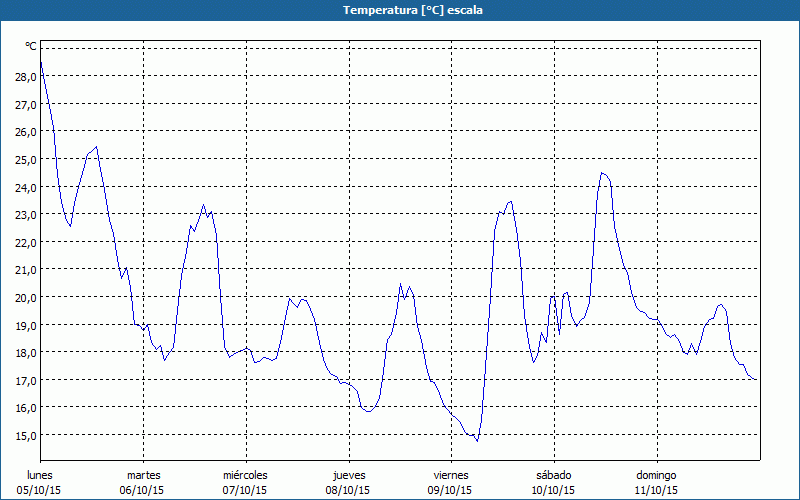800x500 pixels.
Task: Select the 17,0 y-axis label
Action: [x=23, y=380]
